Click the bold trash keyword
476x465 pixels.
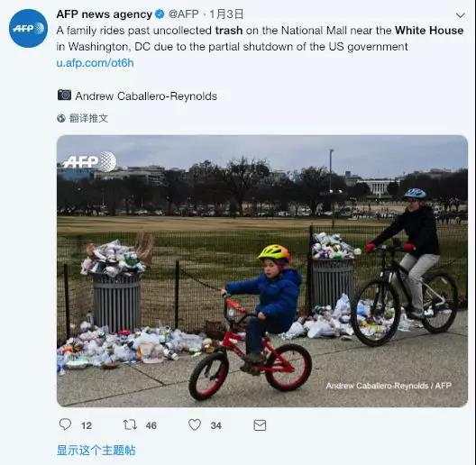229,31
